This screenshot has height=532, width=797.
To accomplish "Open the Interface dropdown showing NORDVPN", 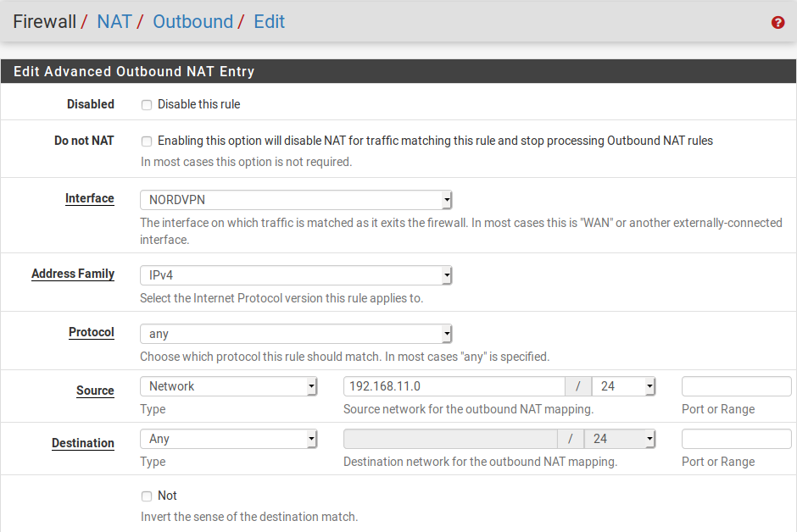I will pyautogui.click(x=296, y=201).
